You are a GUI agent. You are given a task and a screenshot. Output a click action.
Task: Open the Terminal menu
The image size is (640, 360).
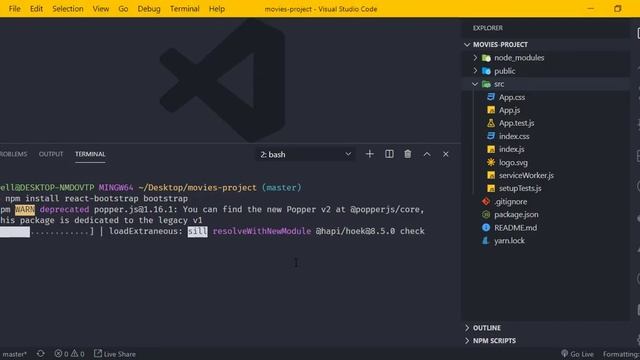pos(184,9)
